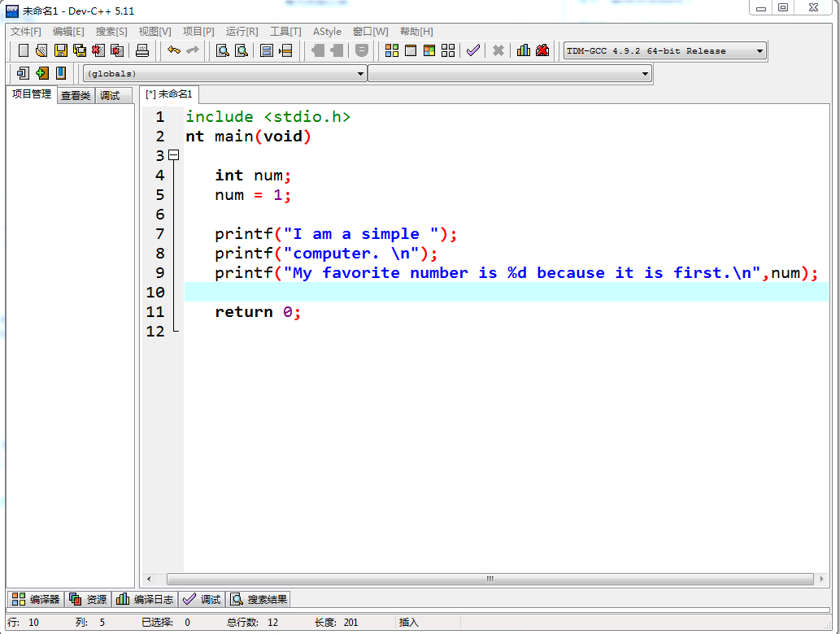Screen dimensions: 840x634
Task: Create a new source file with blank page icon
Action: pyautogui.click(x=23, y=50)
